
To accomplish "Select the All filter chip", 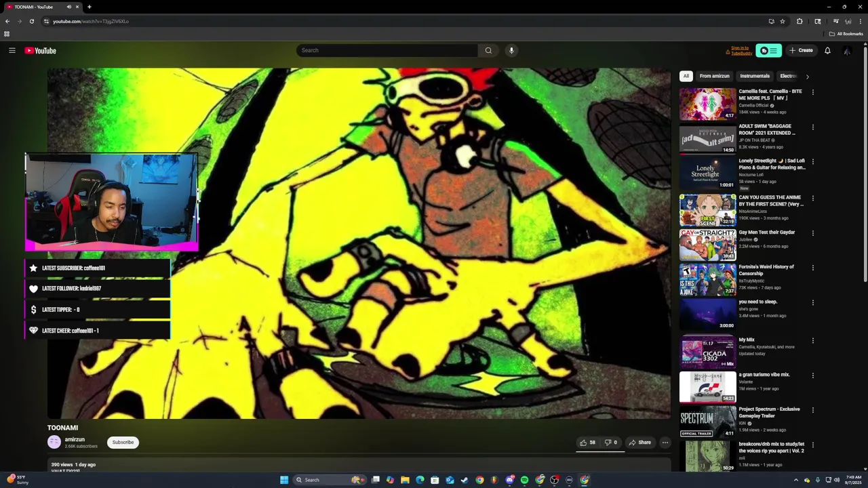I will click(x=686, y=76).
